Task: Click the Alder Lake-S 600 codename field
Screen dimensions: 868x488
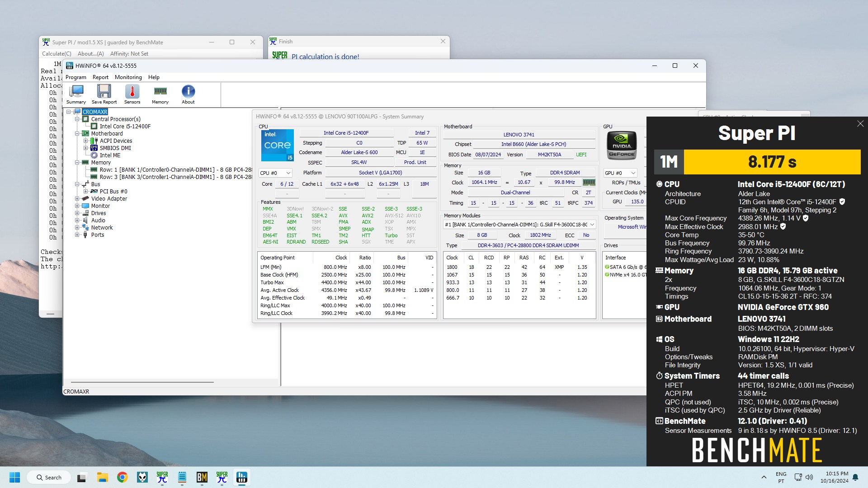Action: [x=359, y=152]
